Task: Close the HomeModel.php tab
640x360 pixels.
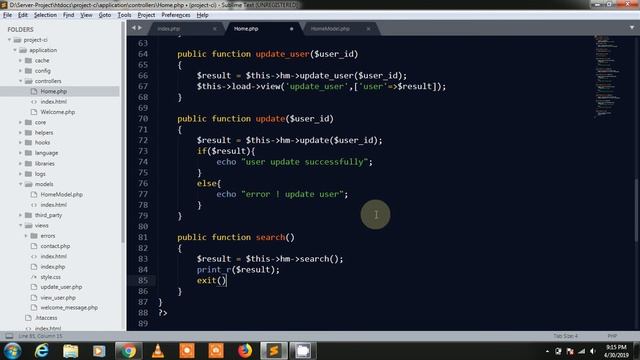Action: [x=368, y=29]
